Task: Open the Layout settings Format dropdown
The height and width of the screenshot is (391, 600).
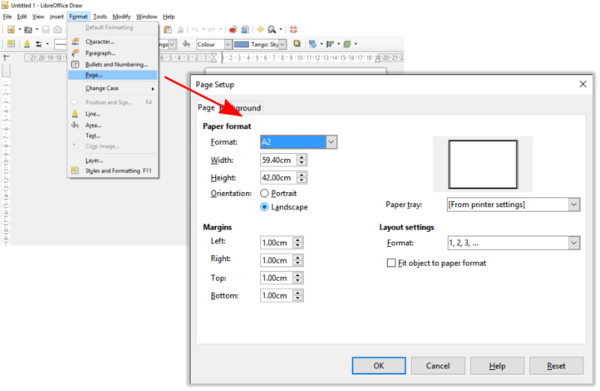Action: (574, 243)
